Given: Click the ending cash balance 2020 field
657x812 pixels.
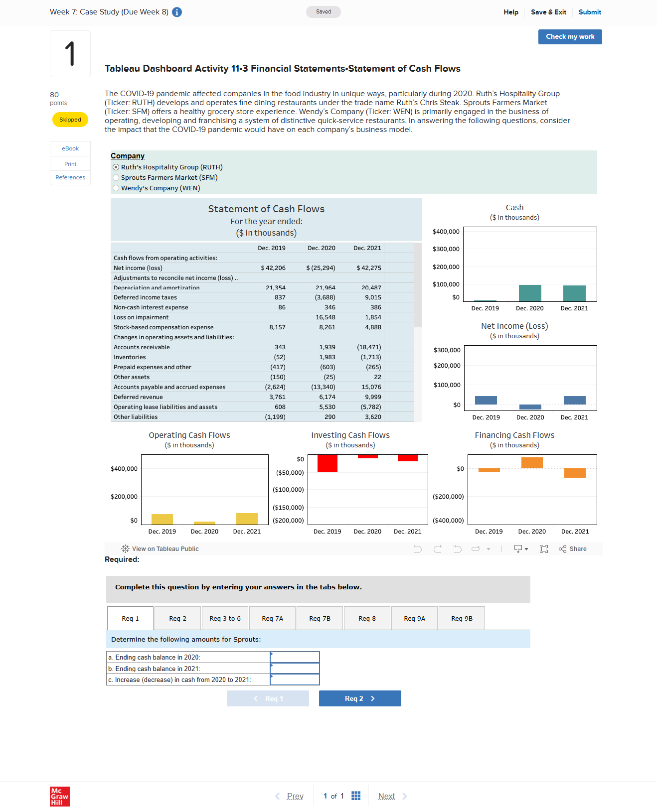Looking at the screenshot, I should pyautogui.click(x=295, y=657).
